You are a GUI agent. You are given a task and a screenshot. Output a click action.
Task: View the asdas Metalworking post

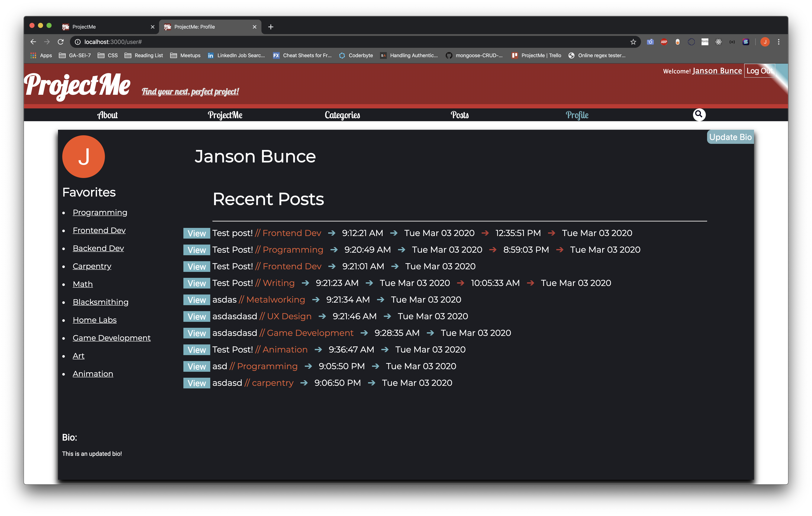[x=197, y=300]
